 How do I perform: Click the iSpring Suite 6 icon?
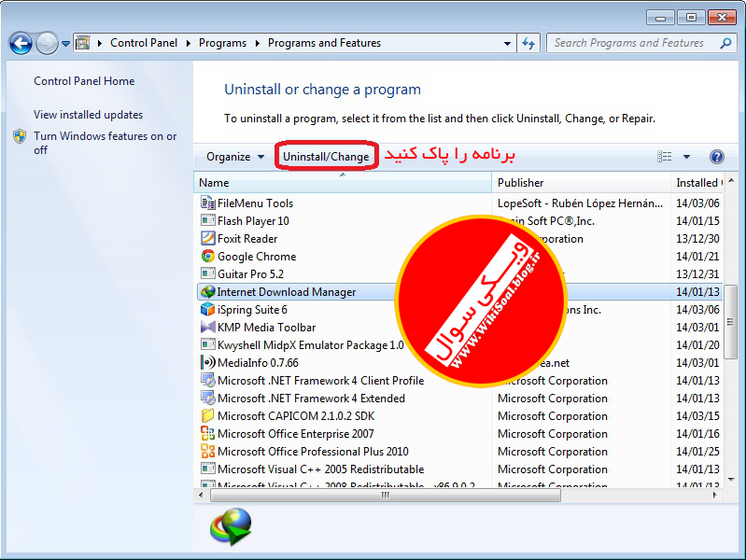click(207, 309)
